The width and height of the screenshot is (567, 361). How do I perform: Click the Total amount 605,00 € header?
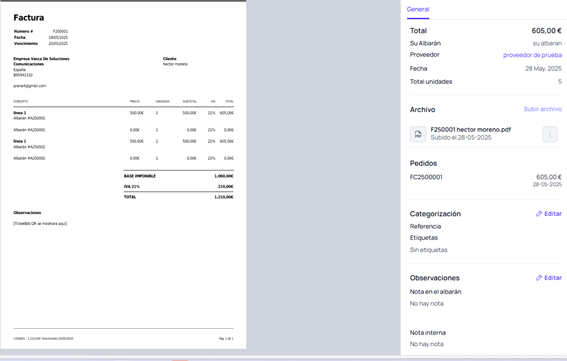546,31
